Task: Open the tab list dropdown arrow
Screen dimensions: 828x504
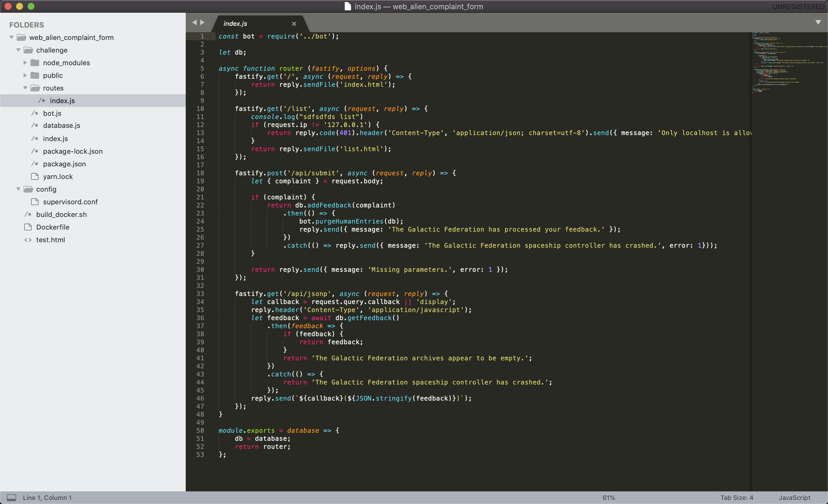Action: (x=818, y=22)
